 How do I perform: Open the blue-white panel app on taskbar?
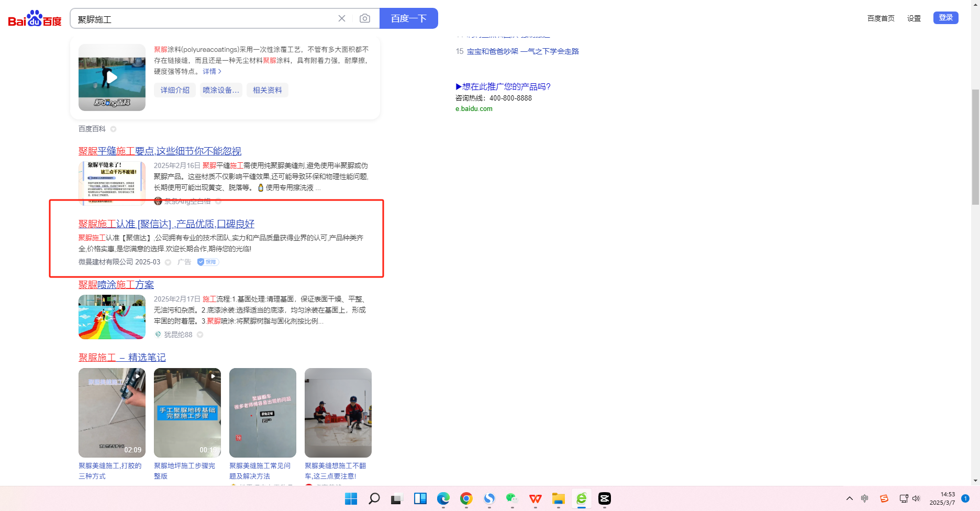pyautogui.click(x=420, y=498)
